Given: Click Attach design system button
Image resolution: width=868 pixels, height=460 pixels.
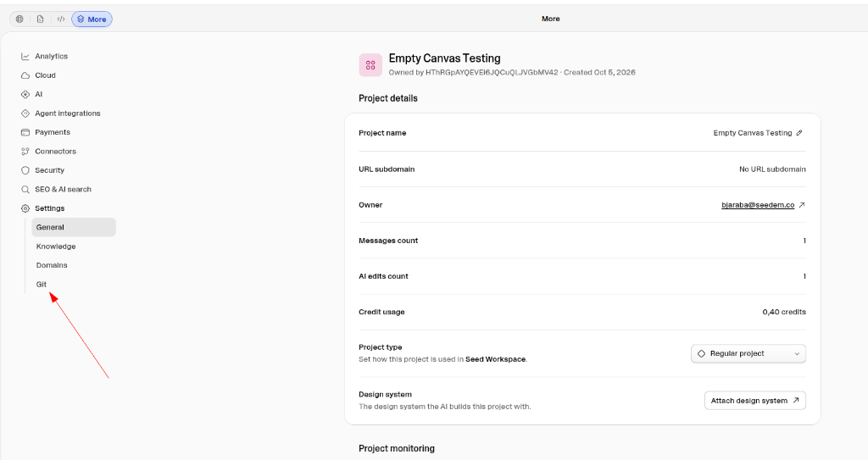Looking at the screenshot, I should click(x=755, y=401).
